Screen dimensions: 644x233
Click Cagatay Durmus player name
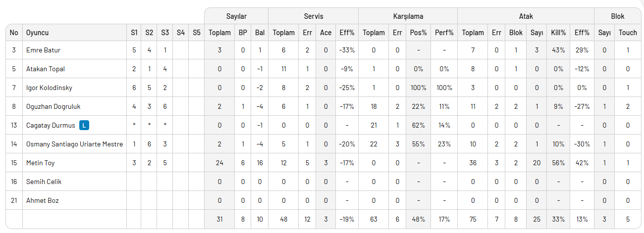point(51,126)
